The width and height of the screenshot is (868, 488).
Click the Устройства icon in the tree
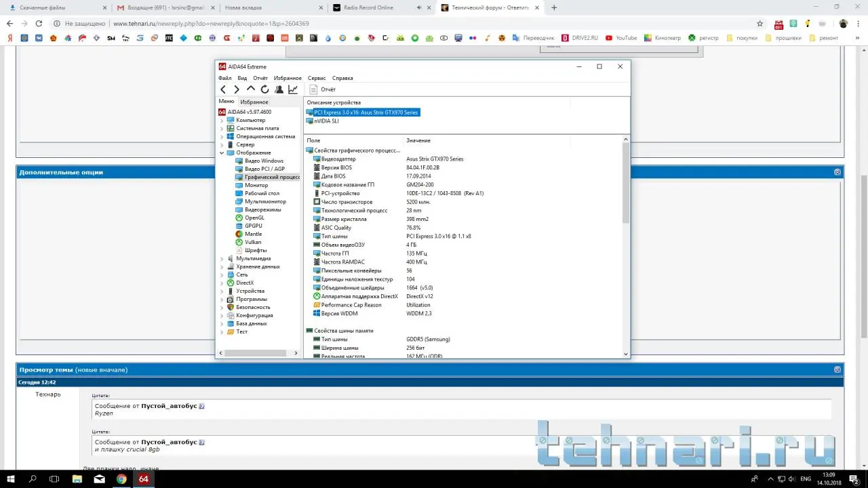[231, 291]
